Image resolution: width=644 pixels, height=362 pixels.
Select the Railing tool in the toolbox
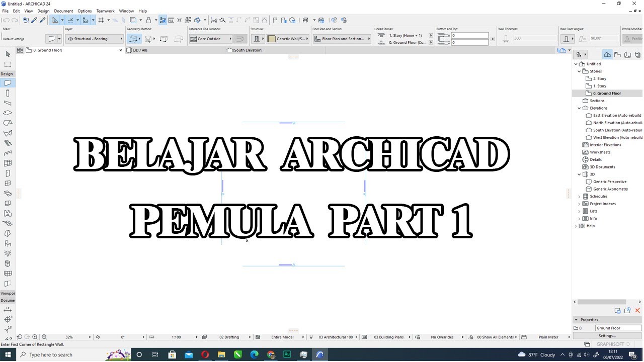[8, 153]
